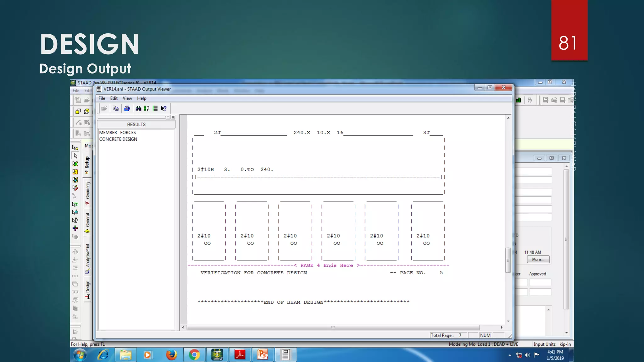Open Adobe Acrobat from the taskbar
644x362 pixels.
point(240,355)
